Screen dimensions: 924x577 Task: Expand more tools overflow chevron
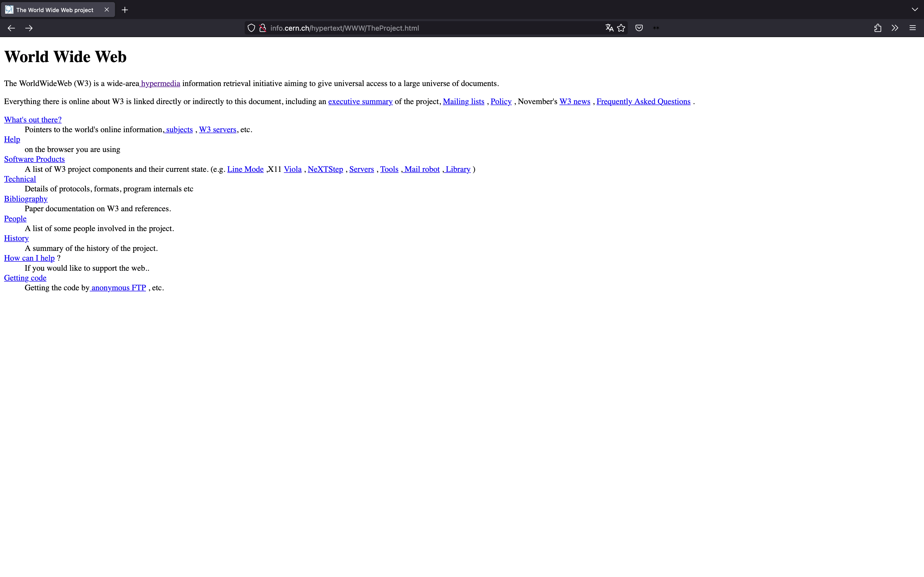click(x=895, y=28)
